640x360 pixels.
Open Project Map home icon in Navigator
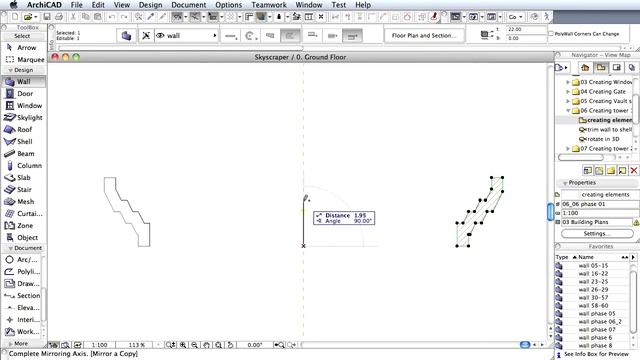click(585, 68)
